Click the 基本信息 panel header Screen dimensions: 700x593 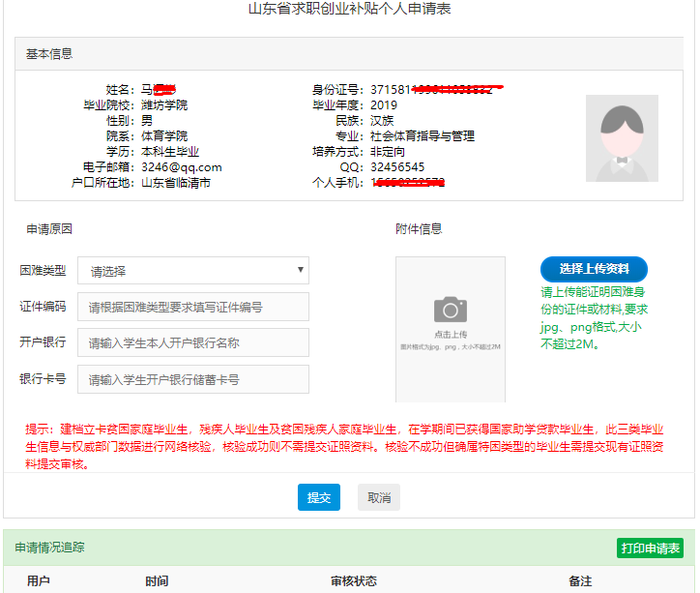click(x=49, y=54)
